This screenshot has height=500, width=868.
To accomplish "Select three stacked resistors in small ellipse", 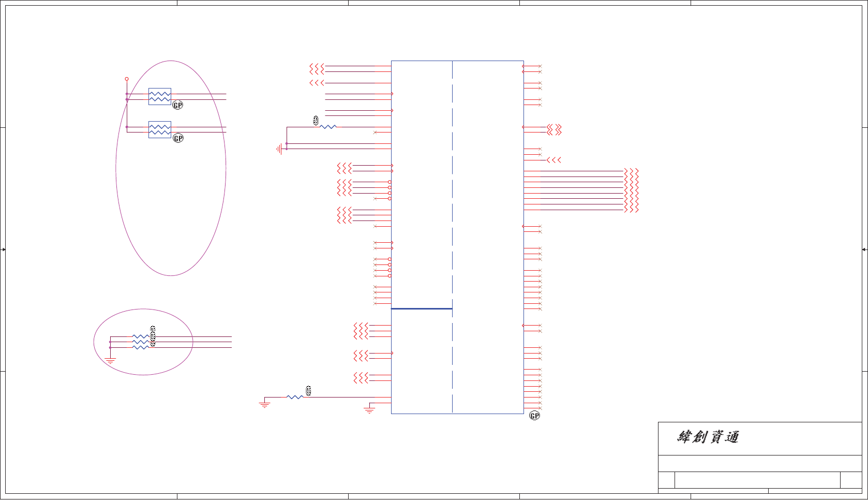I will 141,342.
